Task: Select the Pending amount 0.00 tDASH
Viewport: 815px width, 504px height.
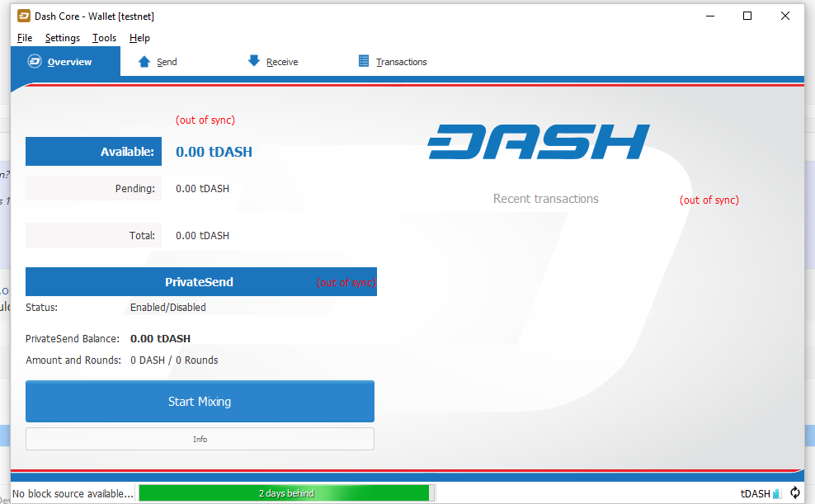Action: pos(202,189)
